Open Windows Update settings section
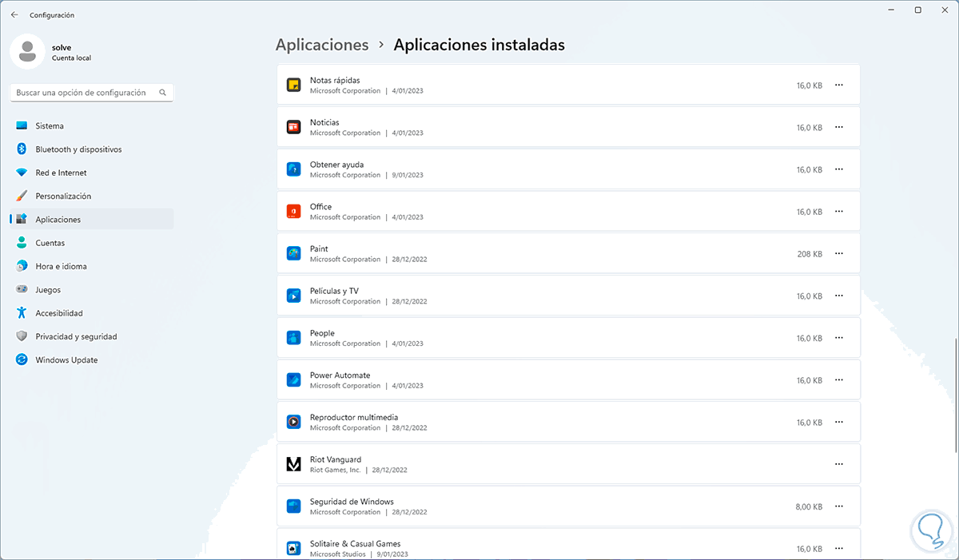 pyautogui.click(x=66, y=360)
